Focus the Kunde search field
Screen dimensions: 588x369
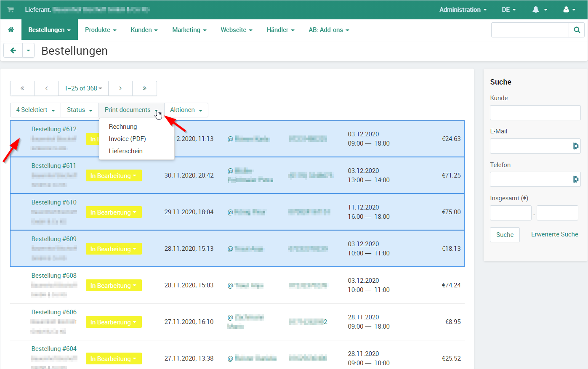[535, 113]
